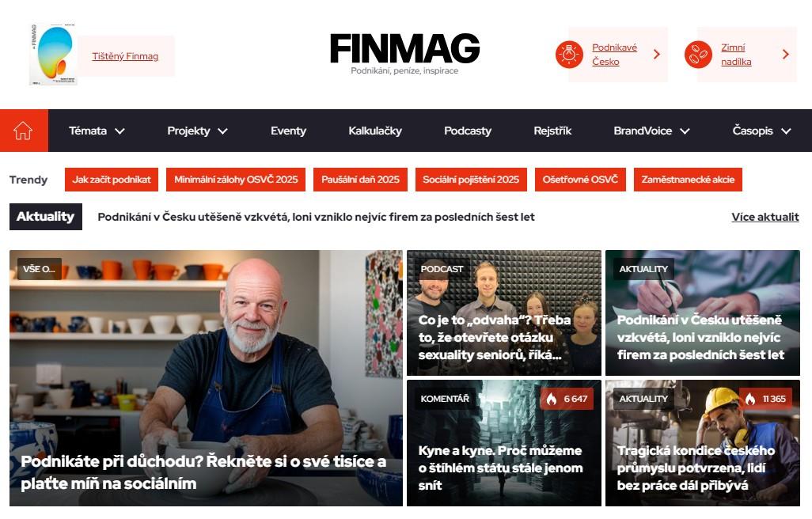
Task: Open the Podcasty menu item
Action: (468, 131)
